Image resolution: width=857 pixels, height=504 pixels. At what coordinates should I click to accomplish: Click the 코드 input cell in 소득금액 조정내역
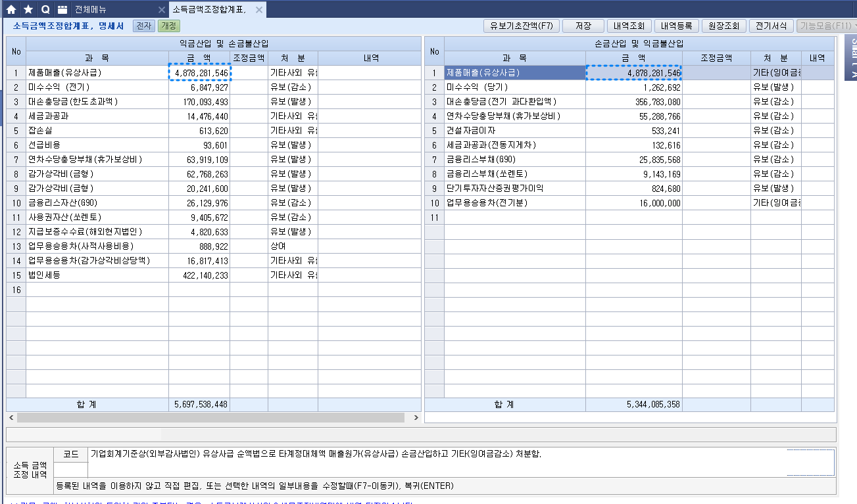71,469
